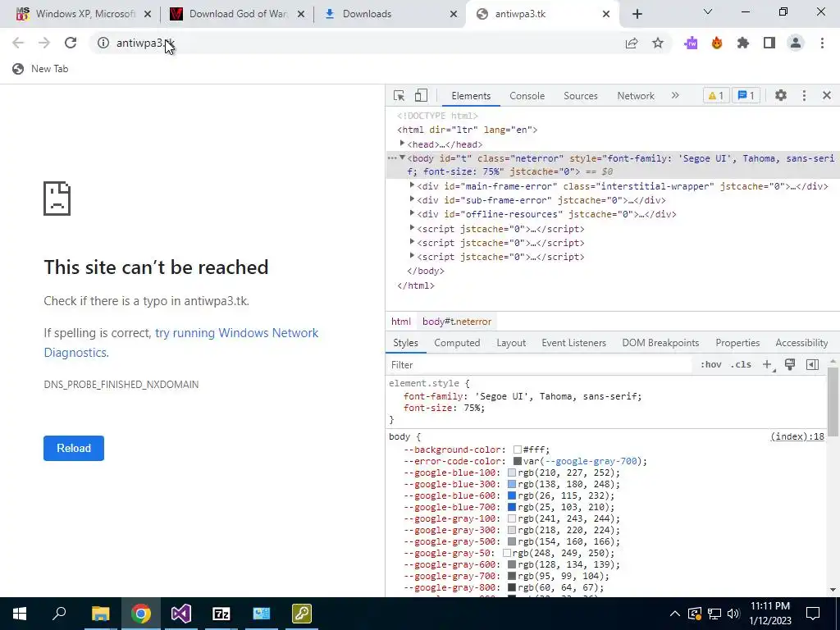Click the styles Filter input field
Screen dimensions: 840x630
point(538,365)
